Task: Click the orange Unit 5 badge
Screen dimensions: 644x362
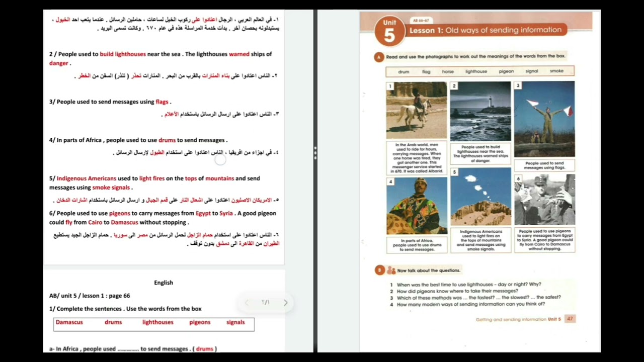Action: point(389,32)
